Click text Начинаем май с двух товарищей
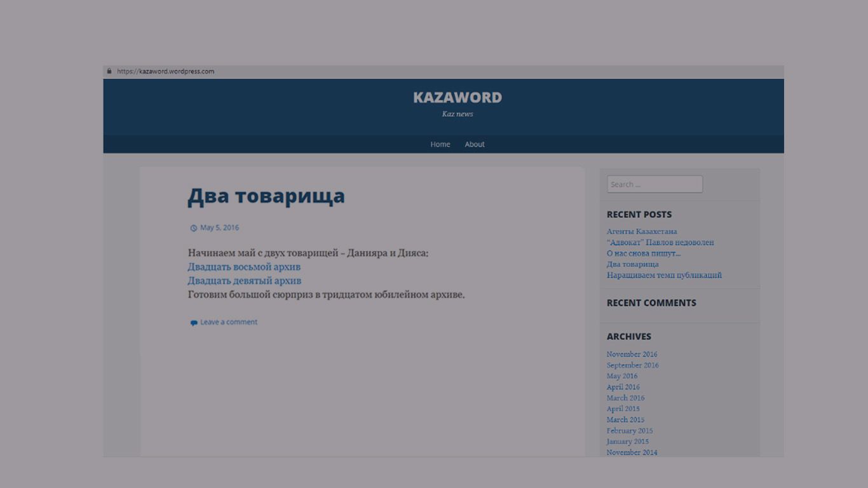Viewport: 868px width, 488px height. point(263,253)
